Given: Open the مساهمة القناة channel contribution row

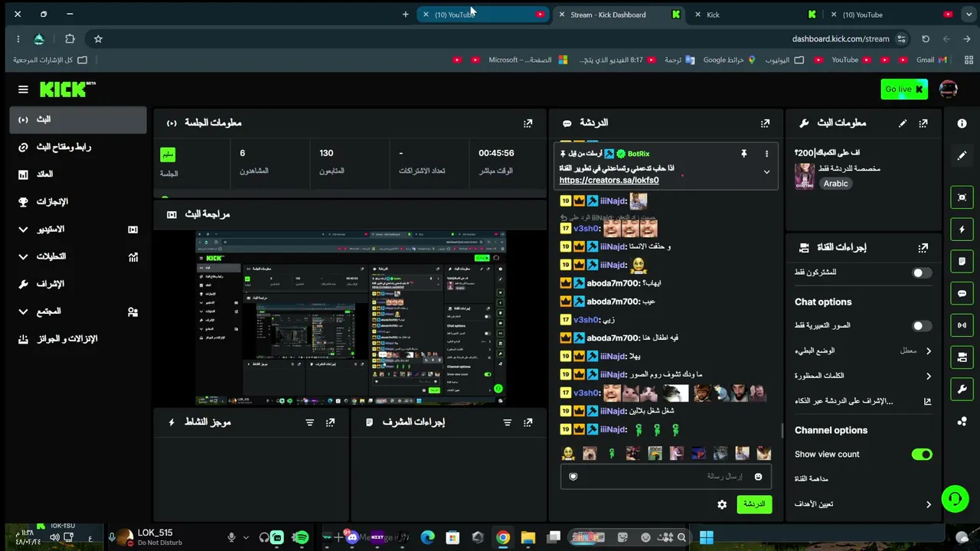Looking at the screenshot, I should point(863,479).
